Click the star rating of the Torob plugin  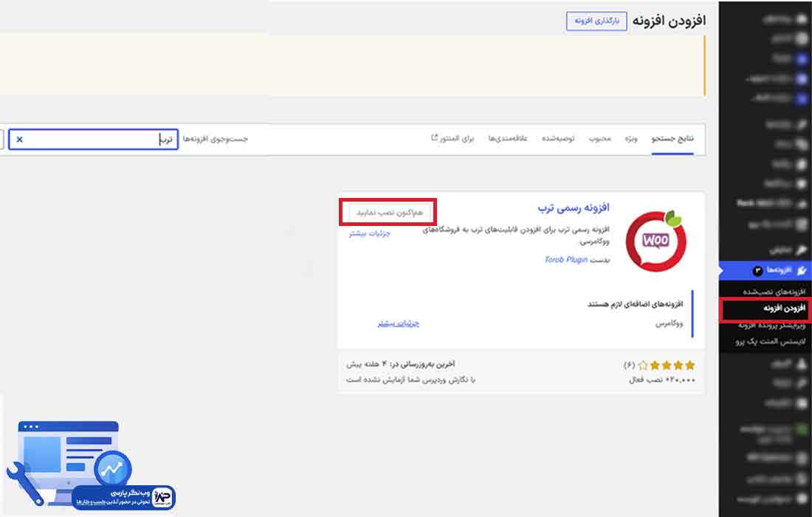[x=667, y=365]
